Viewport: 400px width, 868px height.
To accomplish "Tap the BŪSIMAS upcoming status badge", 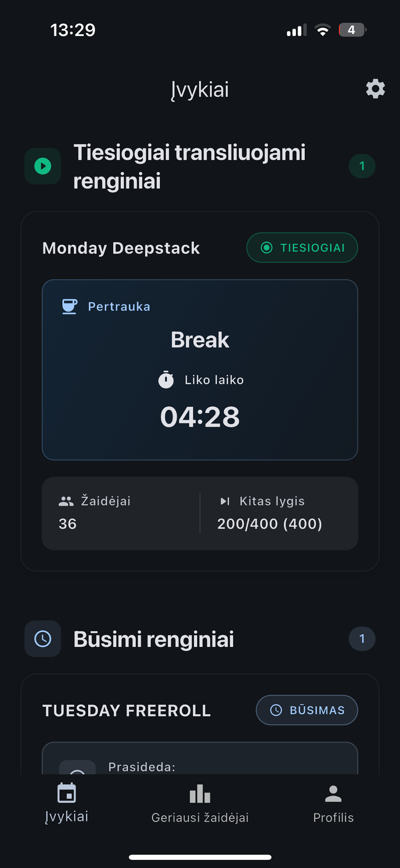I will [x=307, y=710].
